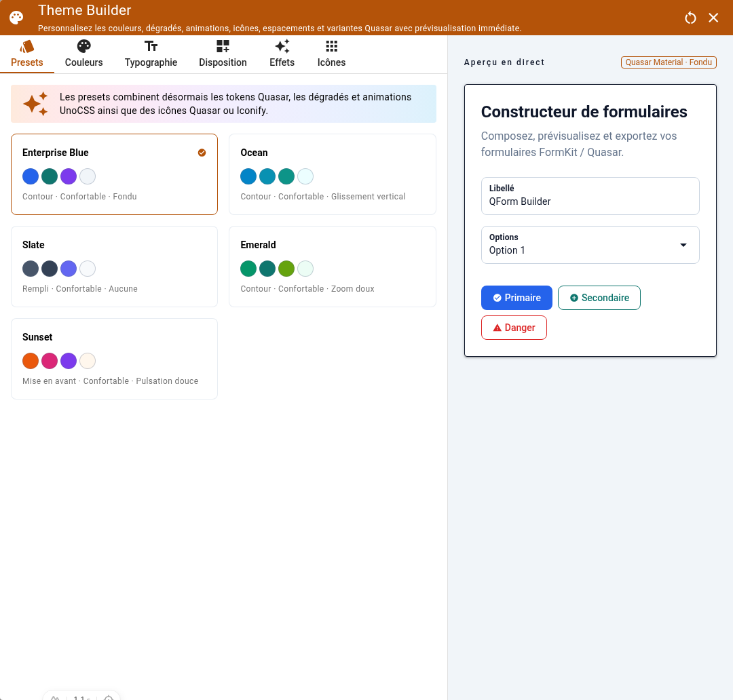Open the Options dropdown
This screenshot has height=700, width=733.
590,245
